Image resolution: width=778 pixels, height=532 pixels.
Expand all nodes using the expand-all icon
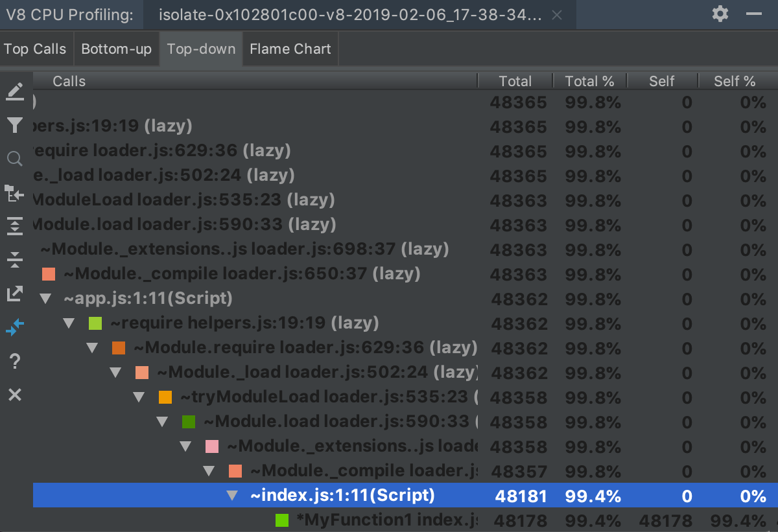pos(15,226)
